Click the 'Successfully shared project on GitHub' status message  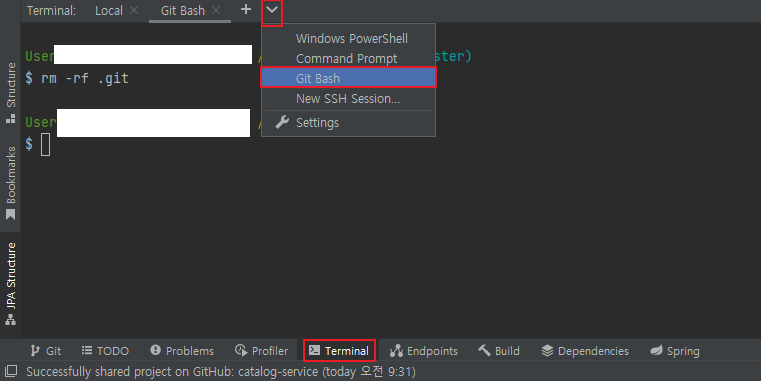coord(221,372)
